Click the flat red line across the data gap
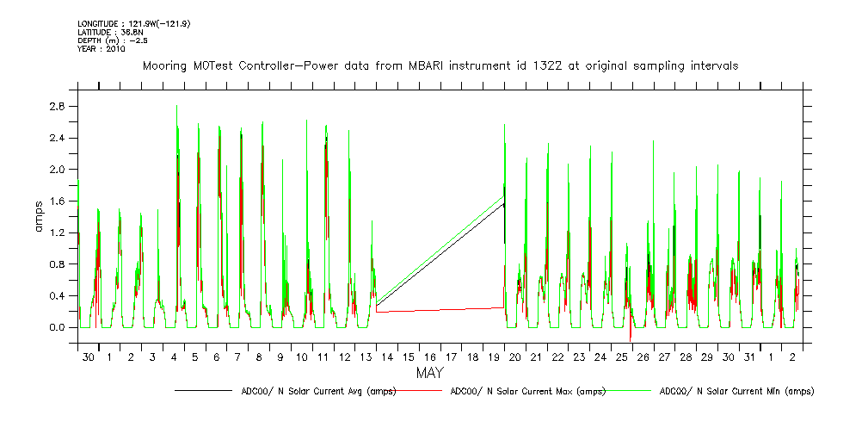The image size is (868, 434). pos(439,309)
